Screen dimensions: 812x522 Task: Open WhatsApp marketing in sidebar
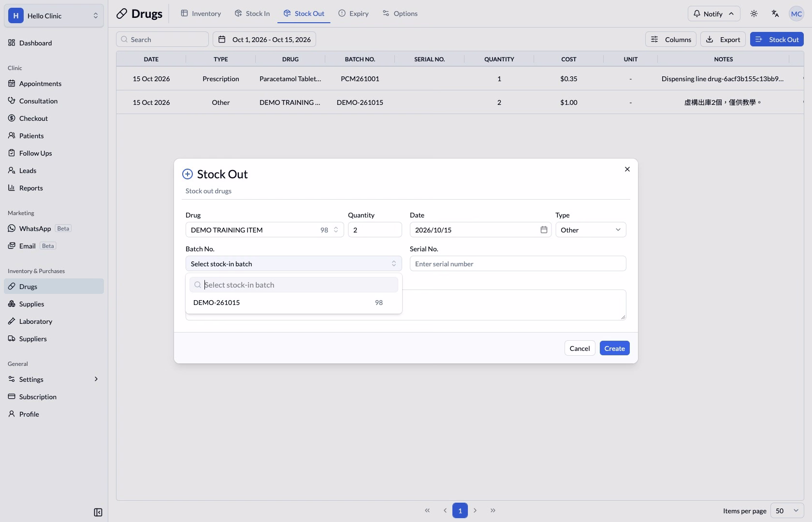[54, 229]
